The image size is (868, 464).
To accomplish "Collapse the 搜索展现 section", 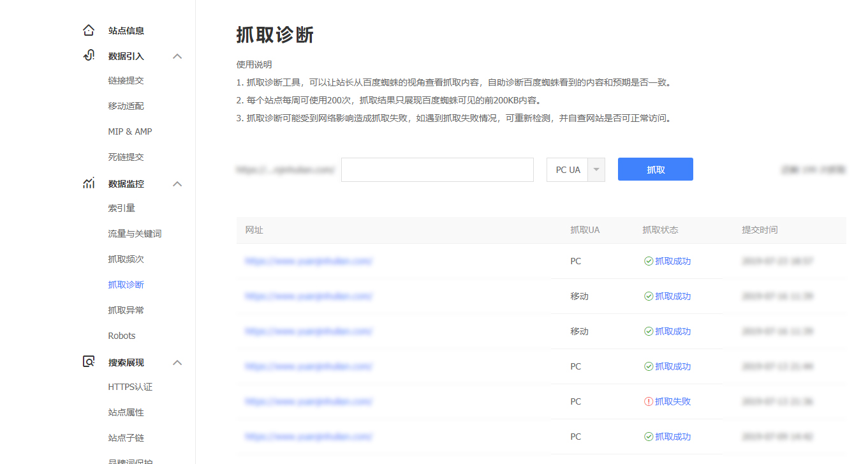I will click(177, 362).
